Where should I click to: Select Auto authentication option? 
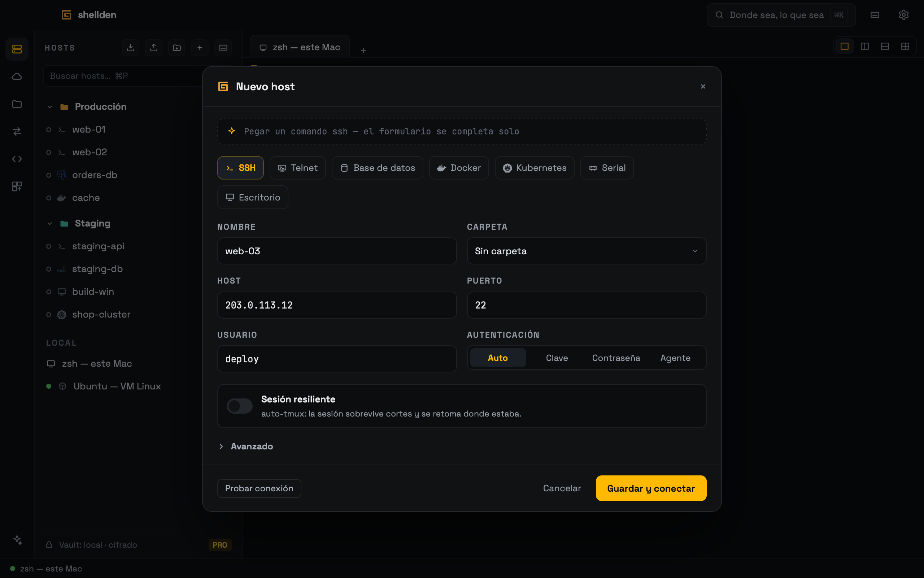point(498,358)
